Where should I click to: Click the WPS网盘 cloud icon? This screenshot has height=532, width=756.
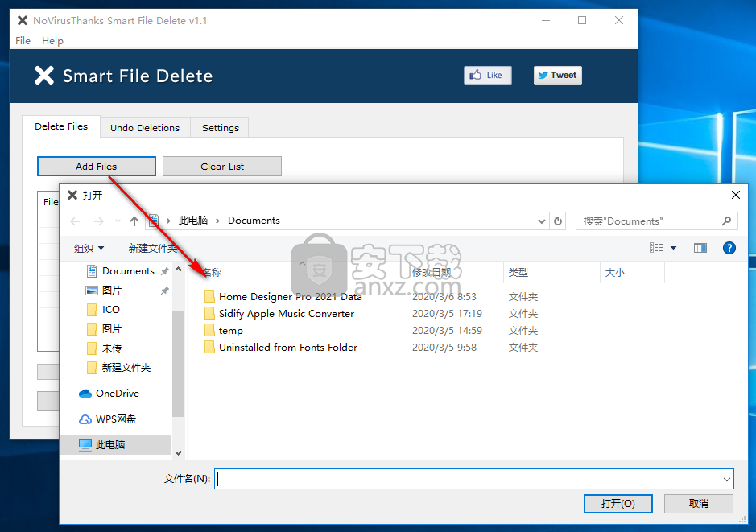click(85, 419)
